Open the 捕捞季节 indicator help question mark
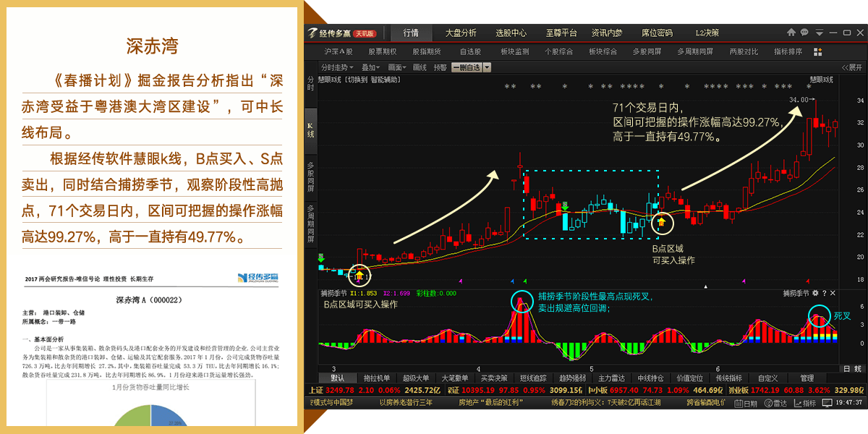The height and width of the screenshot is (434, 868). point(825,293)
